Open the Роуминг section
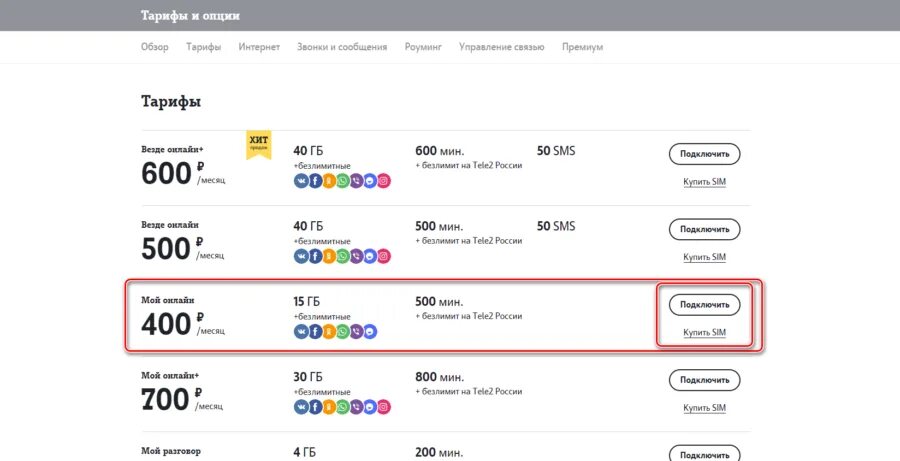 click(423, 47)
